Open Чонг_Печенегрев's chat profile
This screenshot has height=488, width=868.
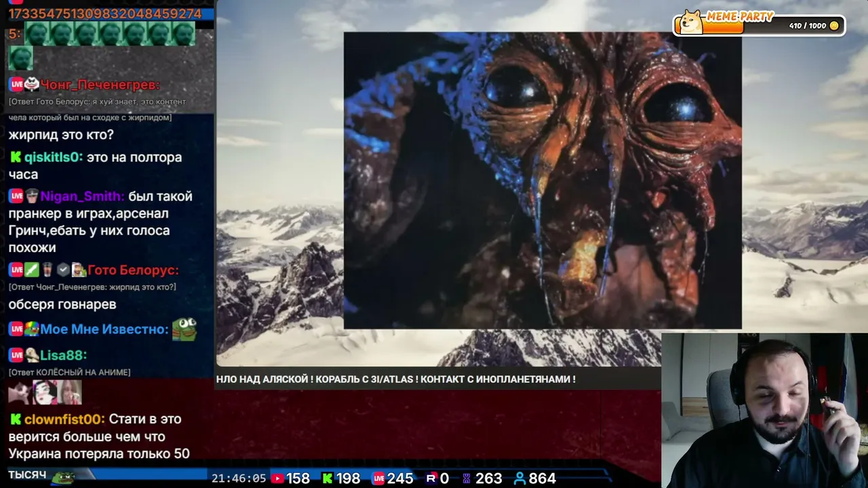coord(100,85)
